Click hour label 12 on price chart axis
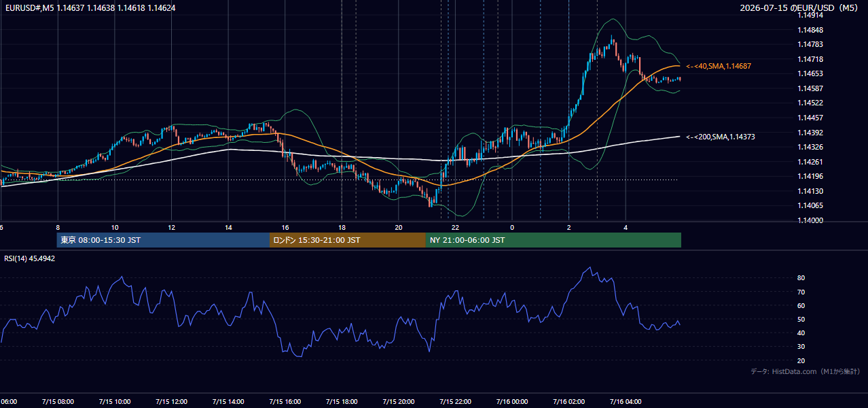 tap(171, 227)
